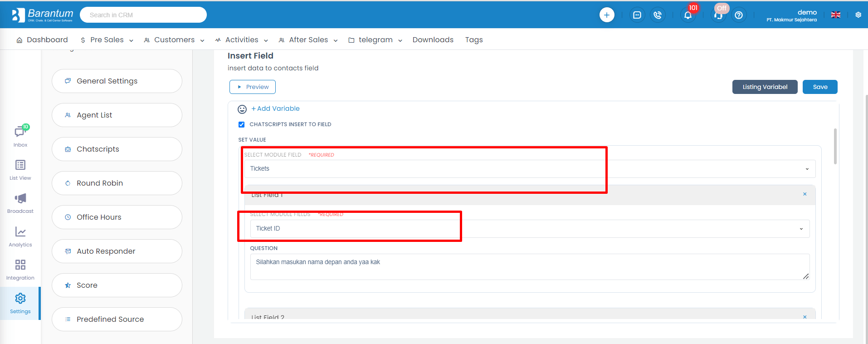This screenshot has width=868, height=344.
Task: Open the help question mark icon
Action: click(739, 15)
